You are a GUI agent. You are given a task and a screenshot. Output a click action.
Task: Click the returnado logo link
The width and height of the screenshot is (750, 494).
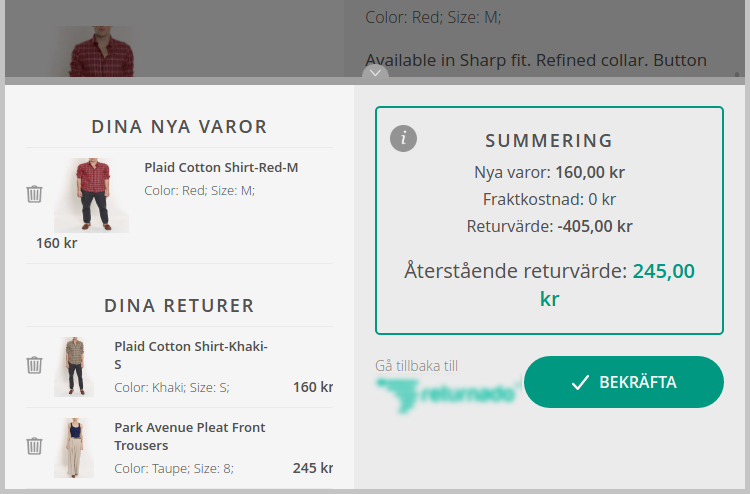(x=448, y=395)
